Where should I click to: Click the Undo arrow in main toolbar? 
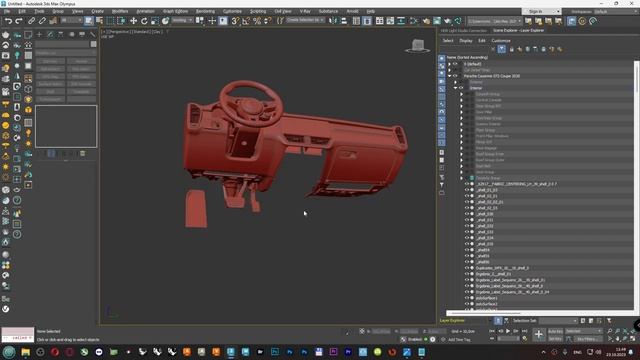click(8, 21)
